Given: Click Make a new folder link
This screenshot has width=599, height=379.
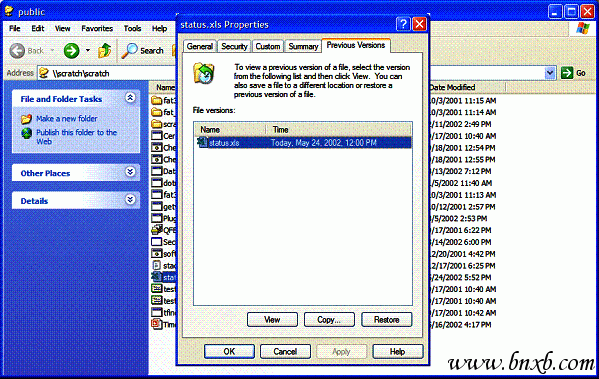Looking at the screenshot, I should click(x=67, y=118).
